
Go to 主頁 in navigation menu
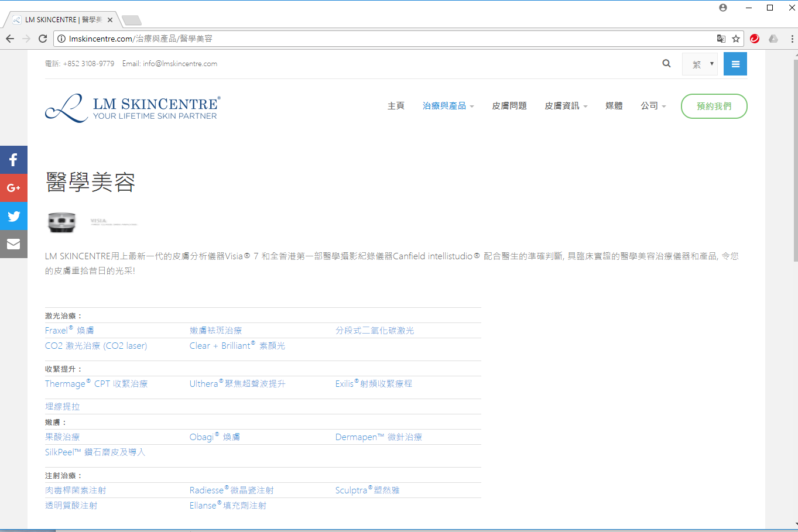pyautogui.click(x=396, y=106)
